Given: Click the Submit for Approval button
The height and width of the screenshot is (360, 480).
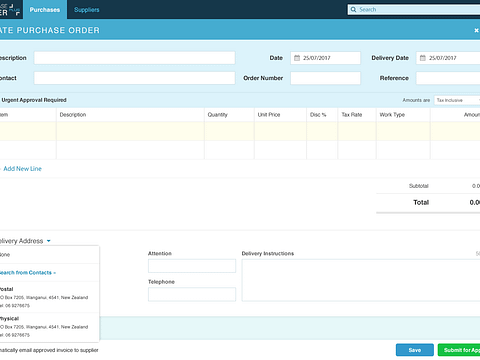Looking at the screenshot, I should (x=459, y=350).
